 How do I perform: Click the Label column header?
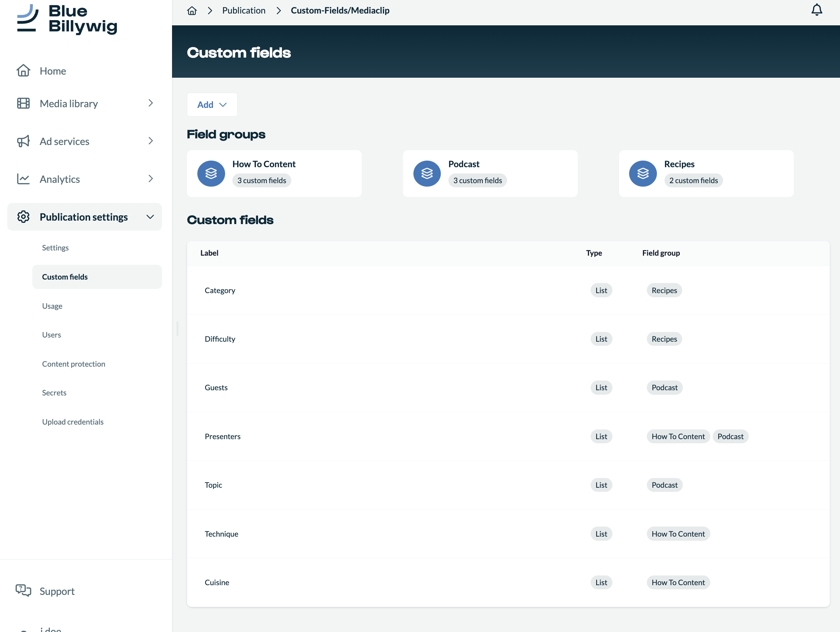(x=209, y=253)
